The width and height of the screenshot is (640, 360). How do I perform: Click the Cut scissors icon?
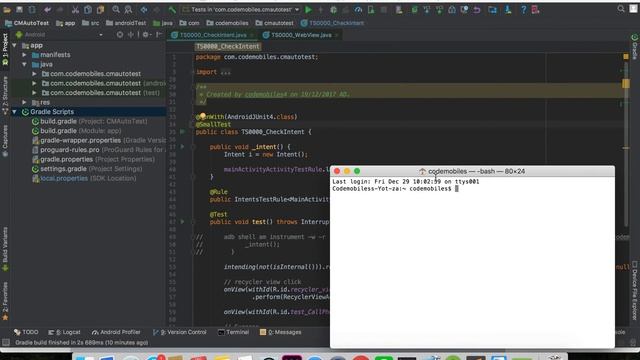click(x=75, y=9)
